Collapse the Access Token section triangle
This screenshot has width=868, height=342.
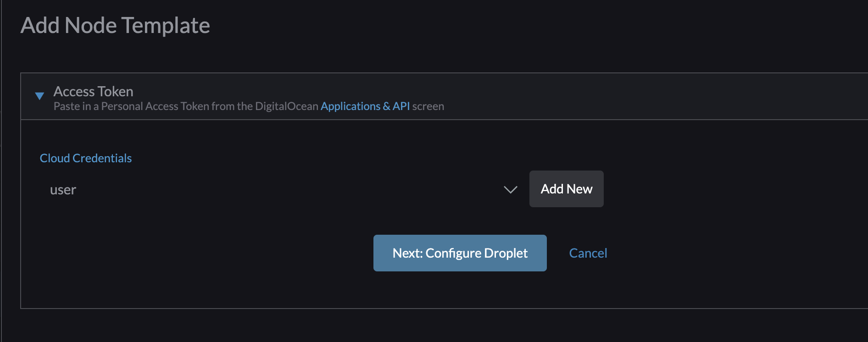[x=39, y=96]
